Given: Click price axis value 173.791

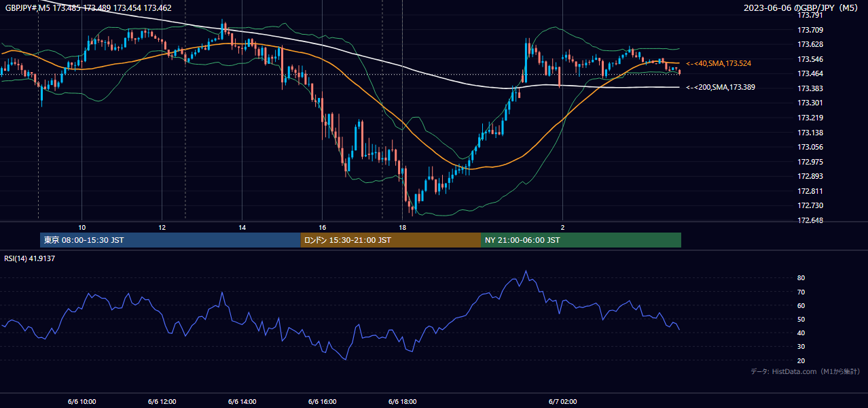Looking at the screenshot, I should tap(810, 15).
